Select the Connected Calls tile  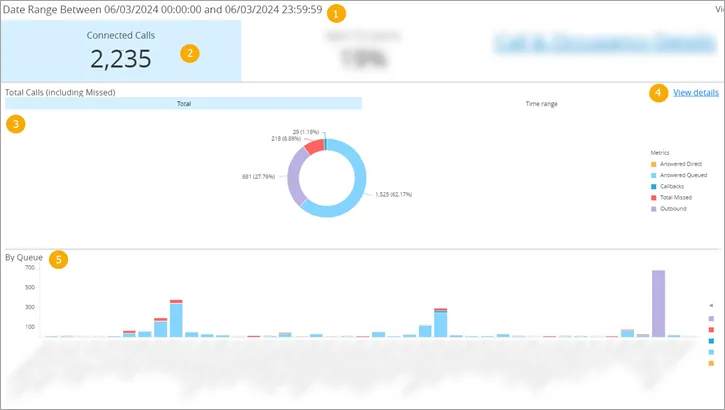(121, 51)
